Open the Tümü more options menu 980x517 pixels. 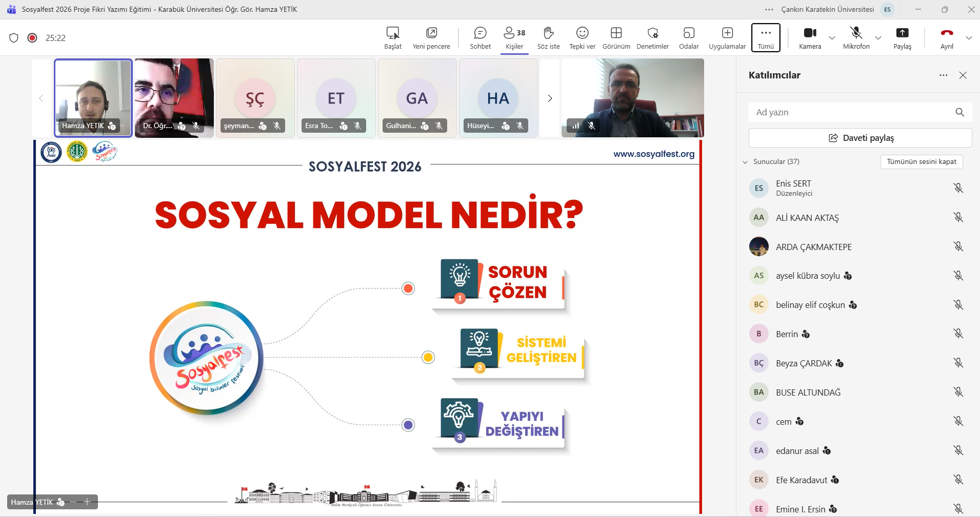(x=766, y=38)
